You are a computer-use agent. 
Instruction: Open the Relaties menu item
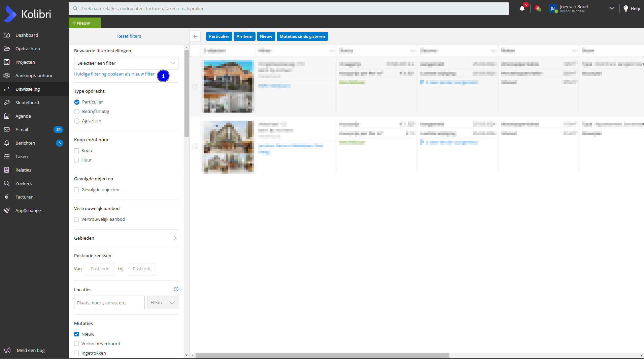[x=34, y=170]
